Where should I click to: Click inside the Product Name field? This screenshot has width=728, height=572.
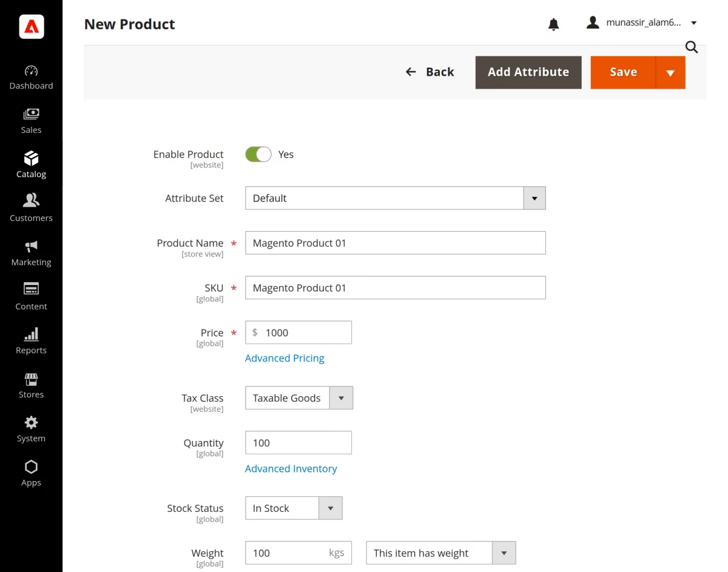[x=395, y=243]
